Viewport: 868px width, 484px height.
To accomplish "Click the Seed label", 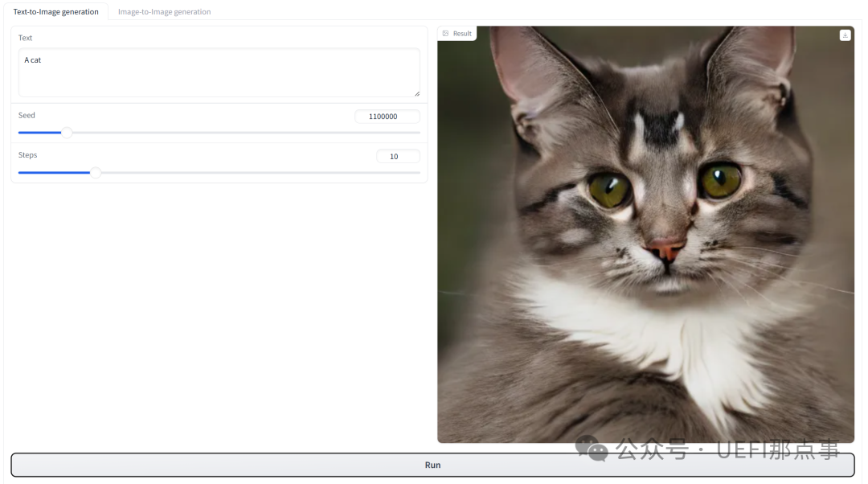I will click(27, 115).
